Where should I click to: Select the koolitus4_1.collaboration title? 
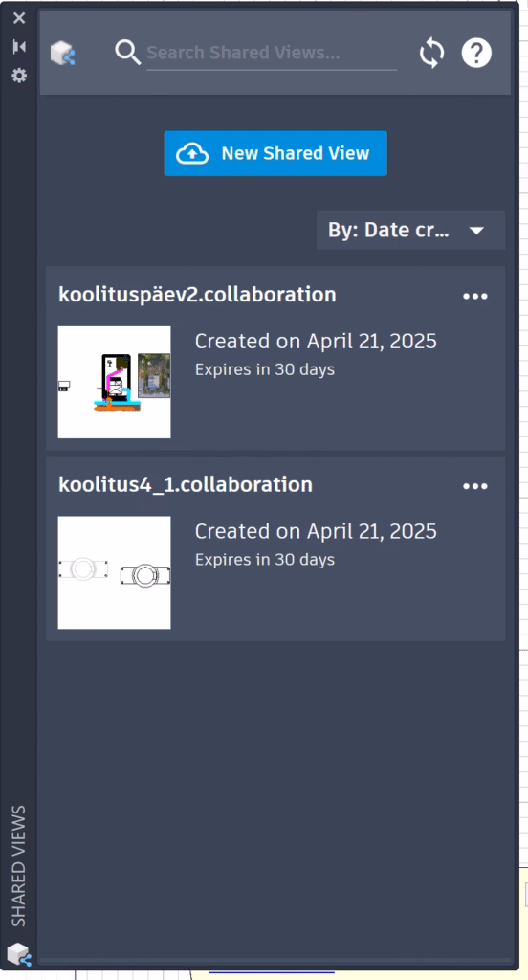pos(186,484)
